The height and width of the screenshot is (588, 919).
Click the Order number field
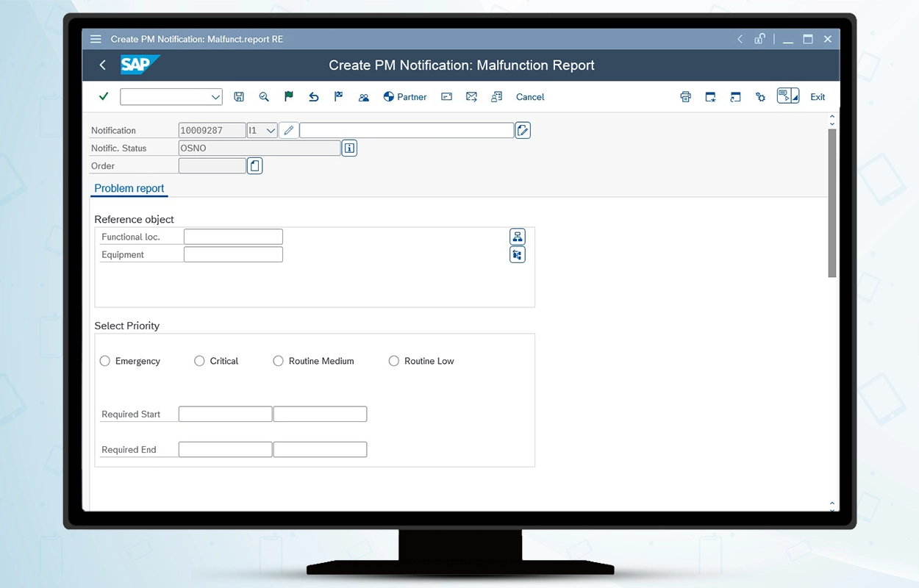point(212,165)
